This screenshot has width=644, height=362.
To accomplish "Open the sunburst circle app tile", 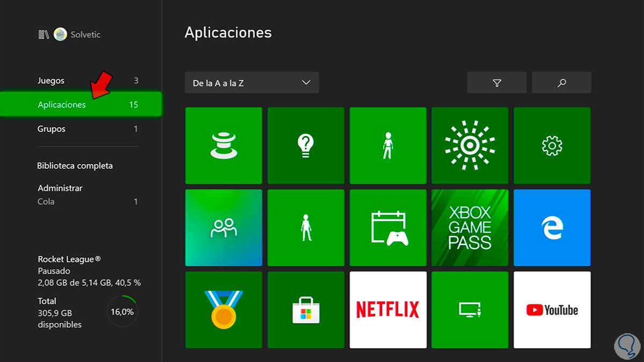I will point(470,145).
